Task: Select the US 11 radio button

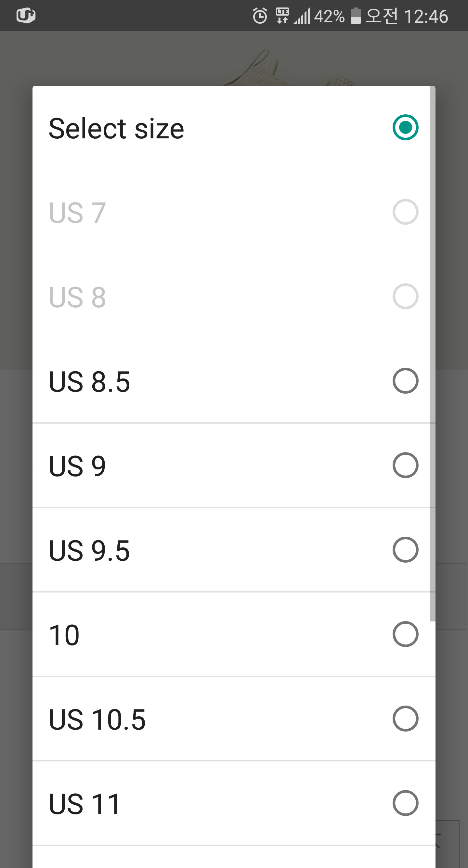Action: click(x=405, y=803)
